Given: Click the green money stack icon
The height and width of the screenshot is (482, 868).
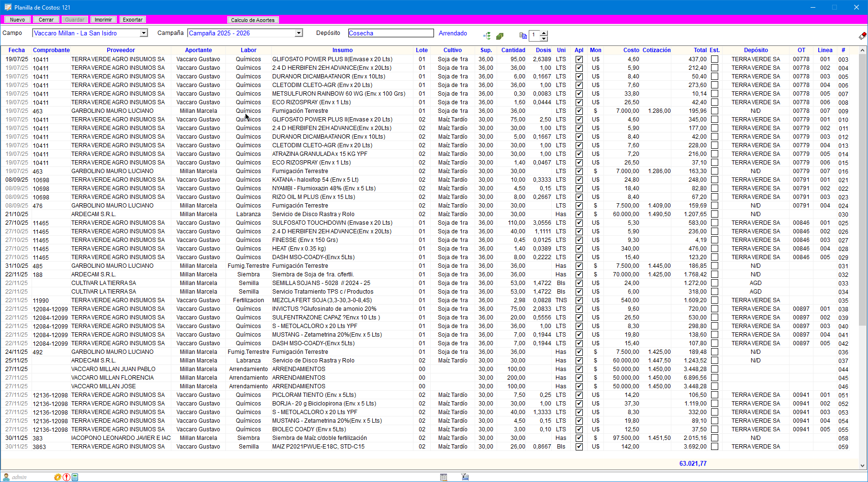Looking at the screenshot, I should [x=500, y=36].
